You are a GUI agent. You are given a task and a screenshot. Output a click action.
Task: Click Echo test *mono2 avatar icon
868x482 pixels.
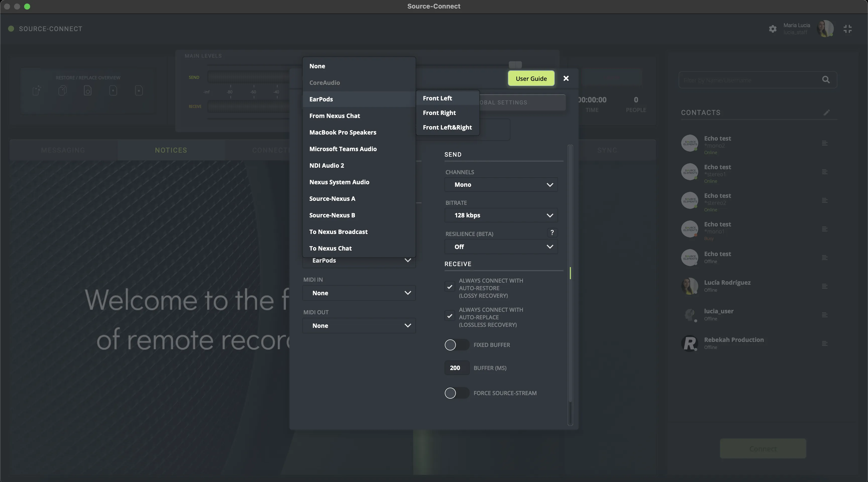pyautogui.click(x=689, y=143)
